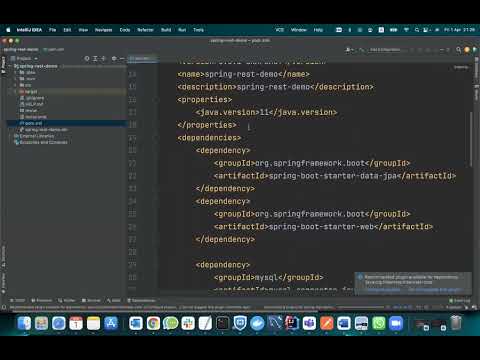Hide the Project tool window
This screenshot has width=480, height=360.
point(122,58)
